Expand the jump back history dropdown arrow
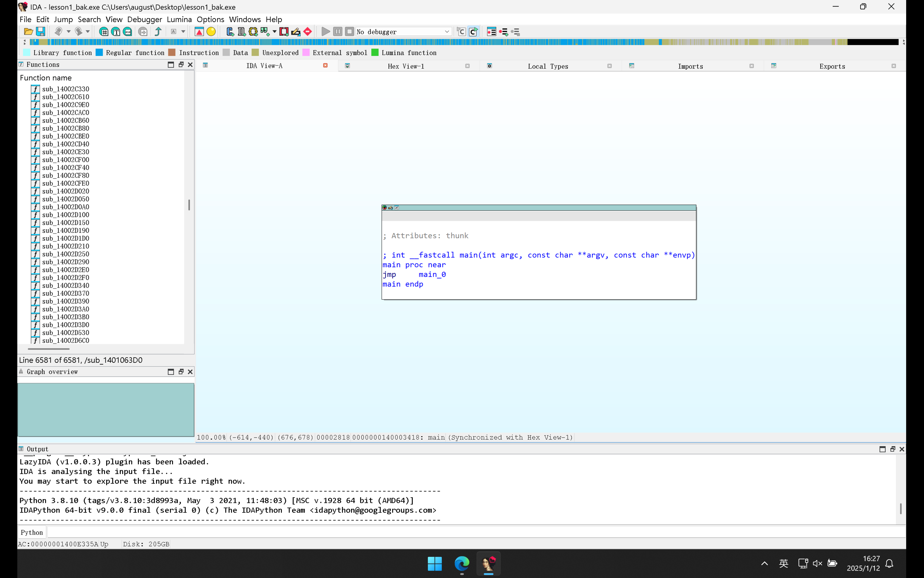Screen dimensions: 924x578 click(68, 32)
